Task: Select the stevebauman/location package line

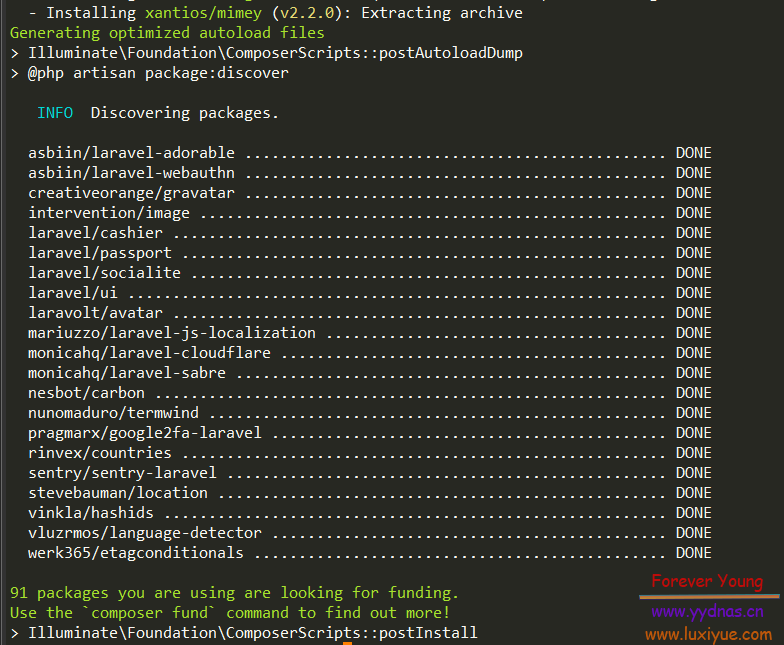Action: [370, 493]
